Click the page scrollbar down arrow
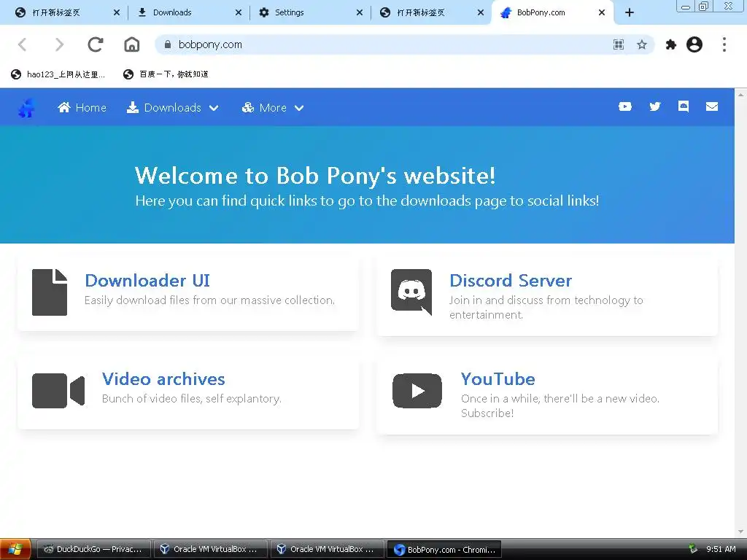 (x=741, y=532)
